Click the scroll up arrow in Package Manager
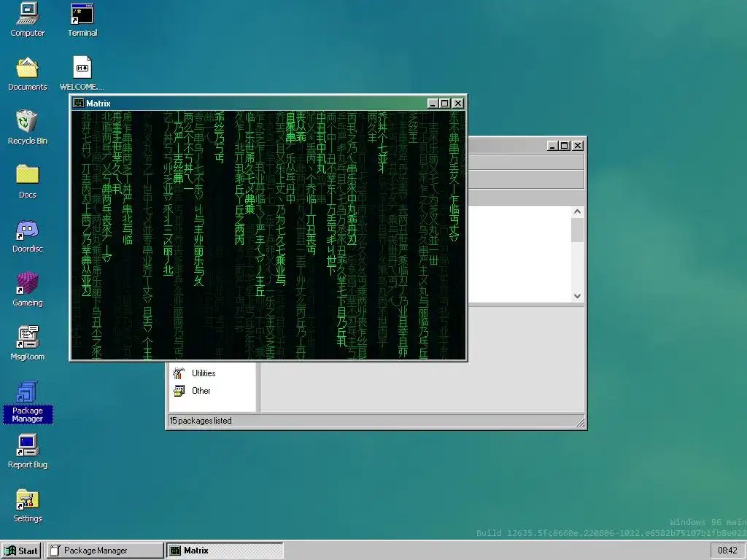This screenshot has width=747, height=560. tap(578, 211)
